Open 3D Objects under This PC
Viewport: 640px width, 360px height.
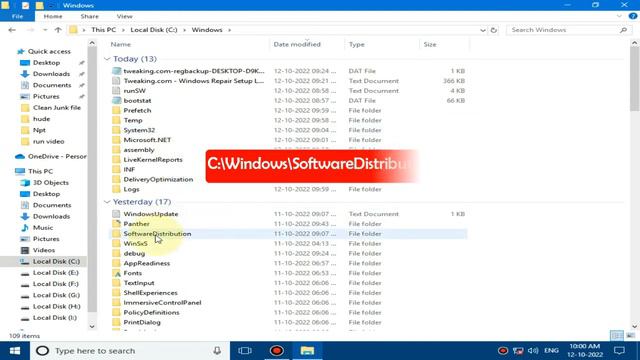pos(51,182)
